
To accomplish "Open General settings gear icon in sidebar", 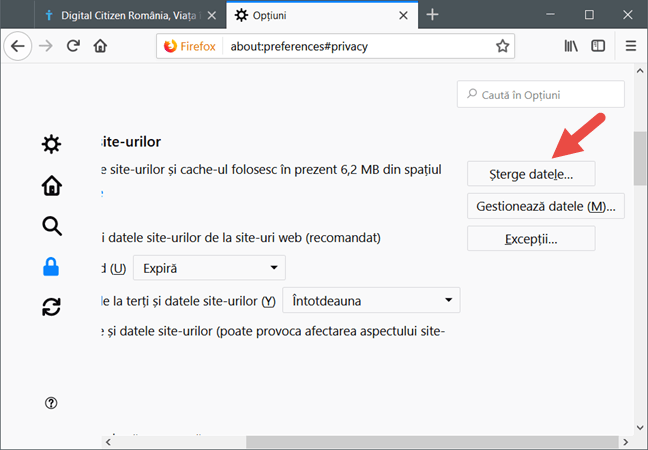I will coord(51,145).
